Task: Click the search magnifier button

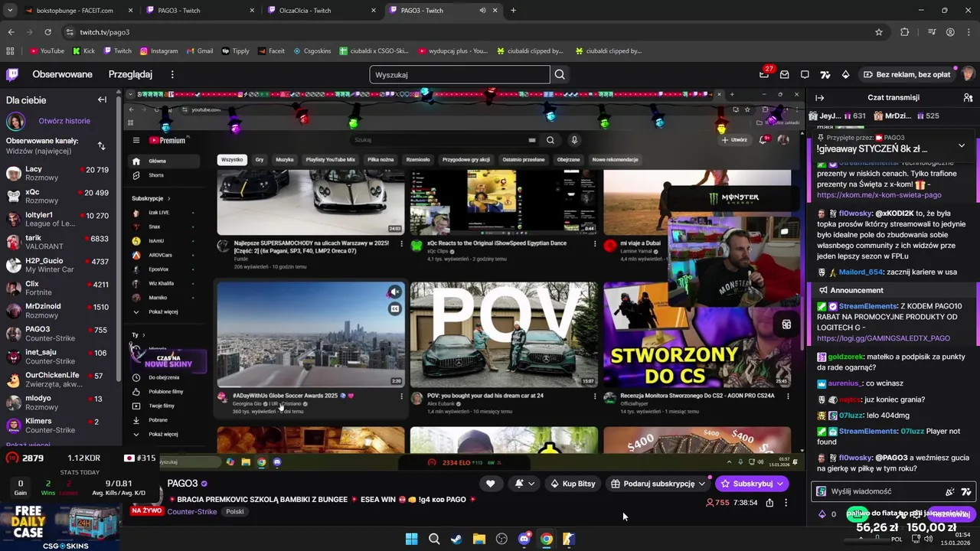Action: click(x=560, y=74)
